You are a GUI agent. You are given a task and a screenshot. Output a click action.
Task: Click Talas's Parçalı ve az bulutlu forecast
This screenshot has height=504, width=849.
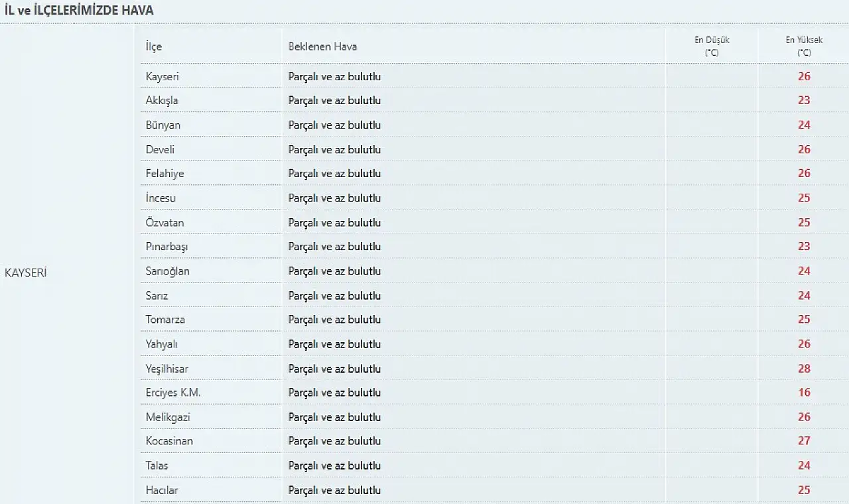(x=335, y=466)
